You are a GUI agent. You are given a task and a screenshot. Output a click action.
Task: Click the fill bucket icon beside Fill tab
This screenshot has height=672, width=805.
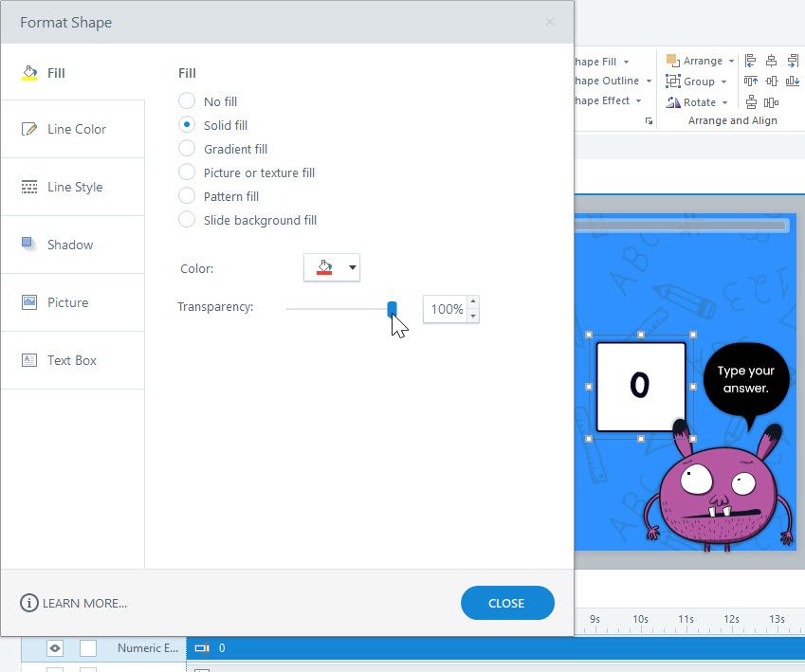(x=29, y=73)
